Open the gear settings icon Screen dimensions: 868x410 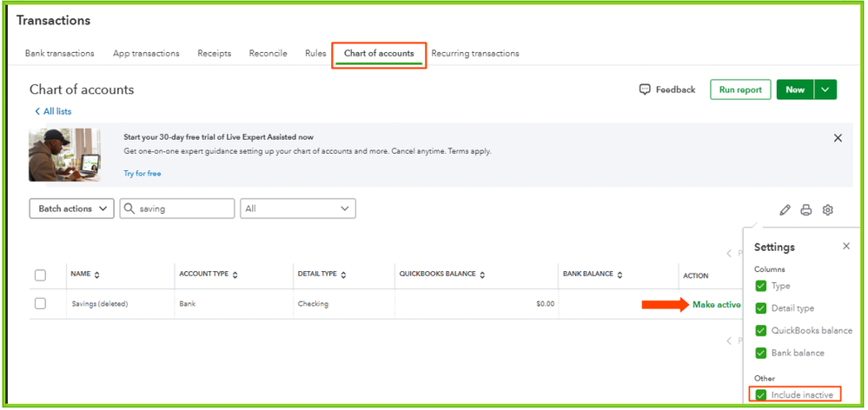[827, 209]
